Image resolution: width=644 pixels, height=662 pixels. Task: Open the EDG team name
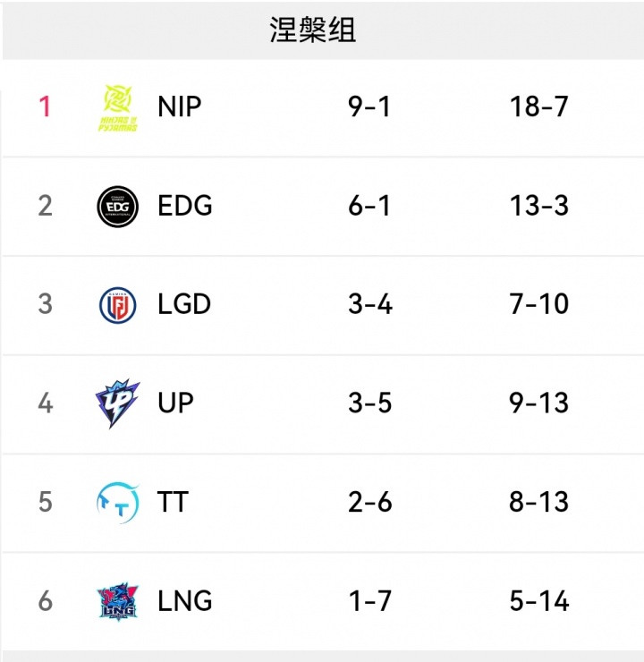coord(185,206)
